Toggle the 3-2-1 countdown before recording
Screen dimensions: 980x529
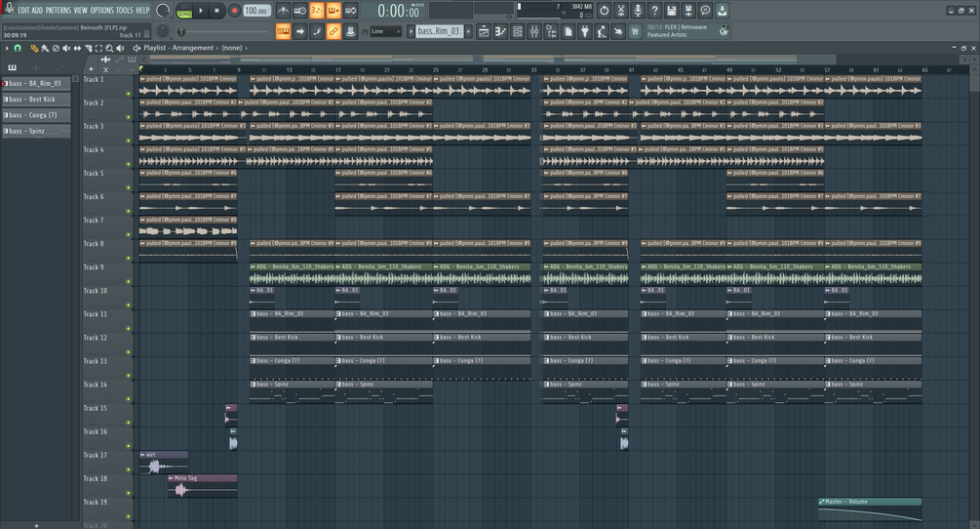click(317, 11)
